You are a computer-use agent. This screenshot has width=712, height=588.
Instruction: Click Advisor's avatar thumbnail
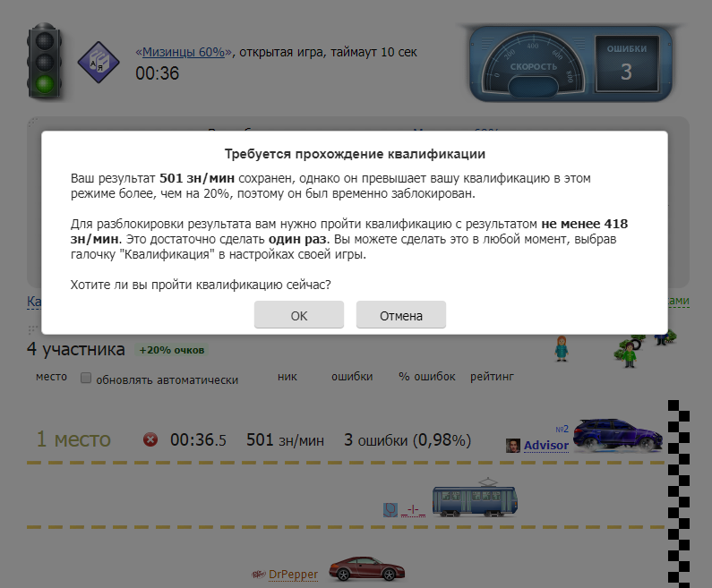[513, 446]
